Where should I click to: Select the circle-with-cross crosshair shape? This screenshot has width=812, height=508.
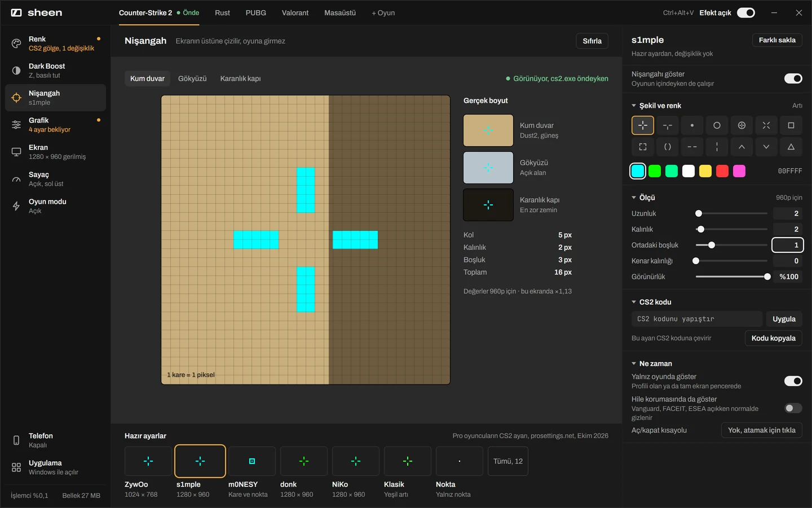(742, 125)
